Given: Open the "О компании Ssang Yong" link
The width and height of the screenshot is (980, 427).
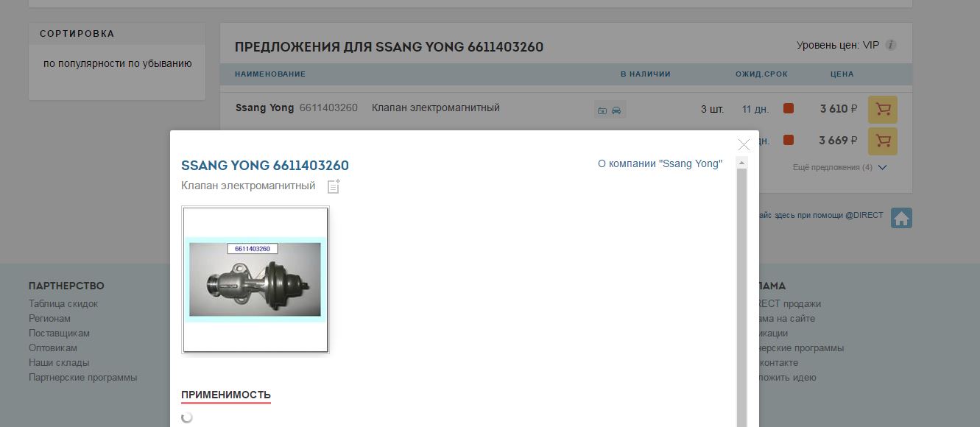Looking at the screenshot, I should [x=660, y=163].
